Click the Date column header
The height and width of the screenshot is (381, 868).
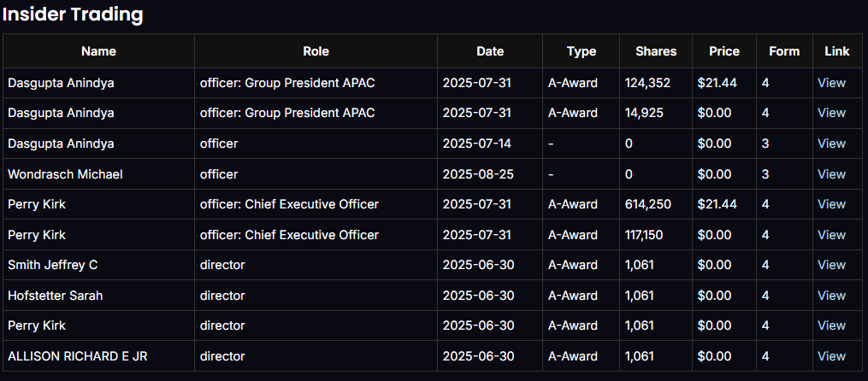[490, 51]
